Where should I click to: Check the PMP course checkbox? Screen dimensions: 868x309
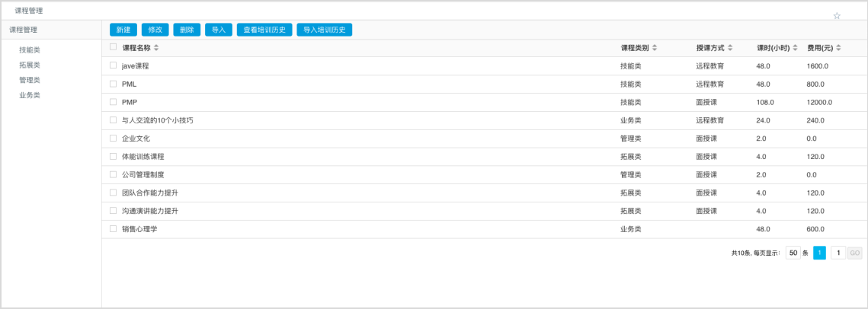[x=113, y=102]
